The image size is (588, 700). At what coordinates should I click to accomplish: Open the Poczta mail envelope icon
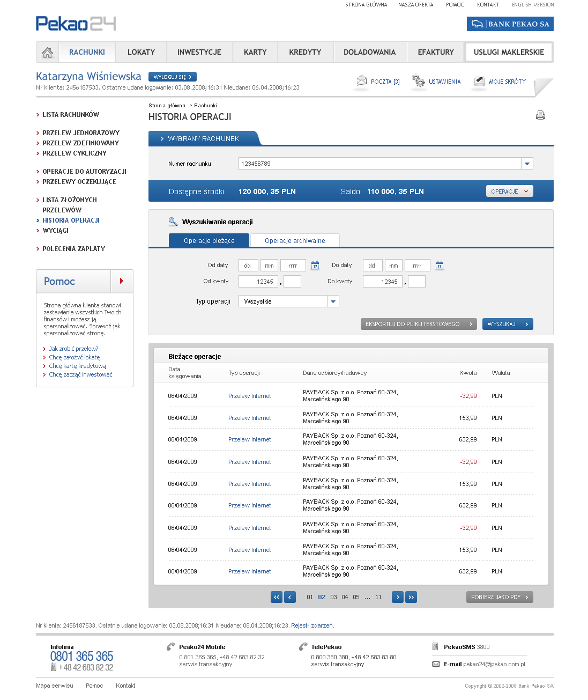tap(362, 81)
